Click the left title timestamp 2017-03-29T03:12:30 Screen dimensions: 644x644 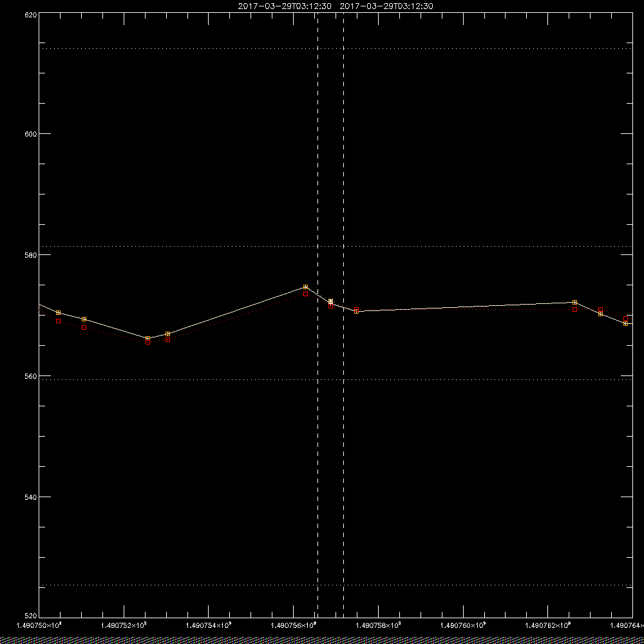pos(285,6)
